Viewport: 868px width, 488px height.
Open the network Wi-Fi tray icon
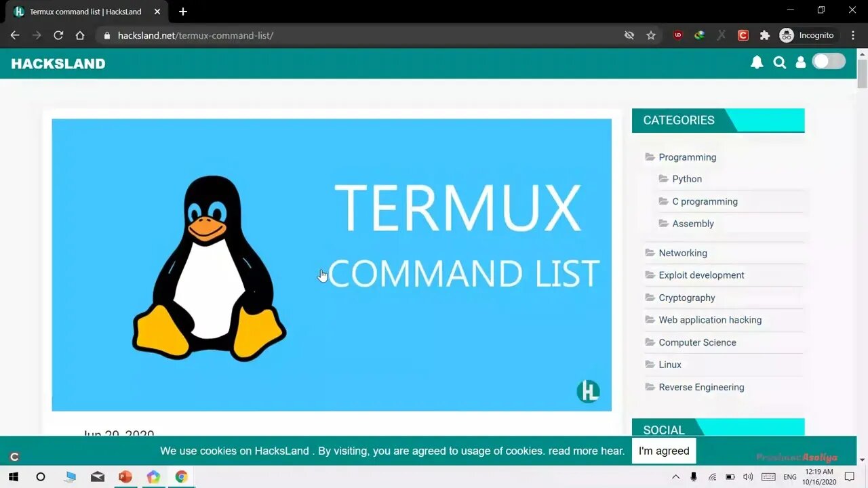pyautogui.click(x=712, y=476)
